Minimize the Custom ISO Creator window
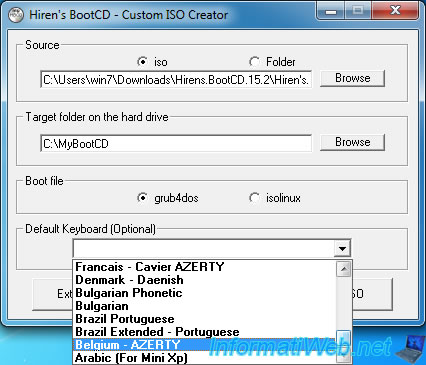 (x=331, y=11)
